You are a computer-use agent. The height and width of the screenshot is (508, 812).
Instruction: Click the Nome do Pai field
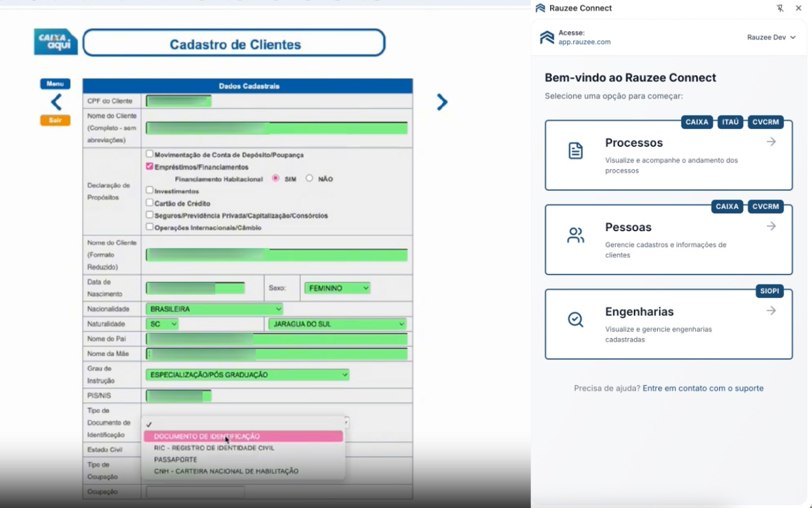pos(277,339)
